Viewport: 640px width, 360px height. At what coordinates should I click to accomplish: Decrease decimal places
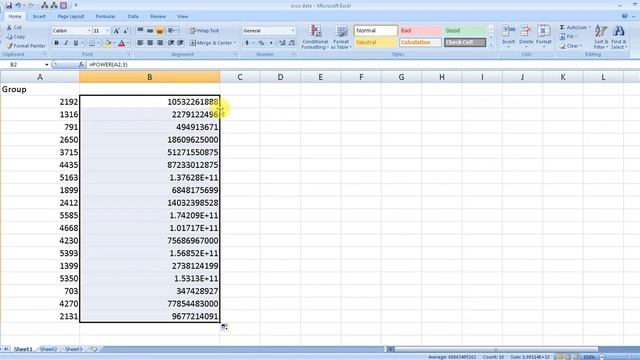[291, 43]
